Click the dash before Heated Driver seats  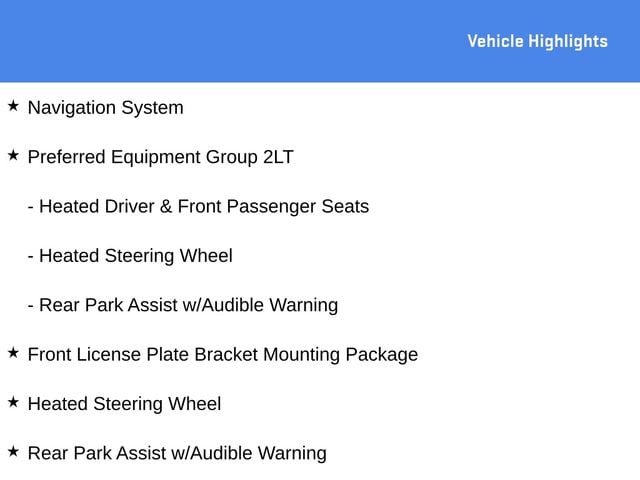31,208
